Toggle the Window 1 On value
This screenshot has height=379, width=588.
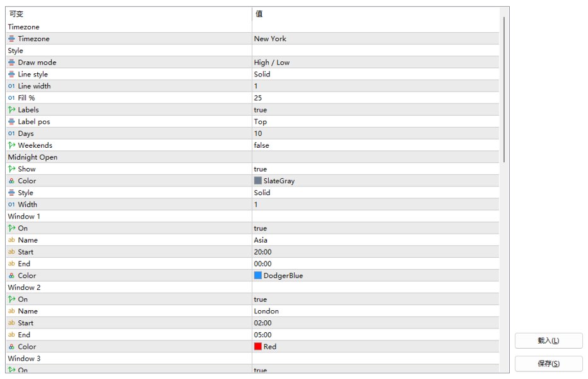(375, 228)
